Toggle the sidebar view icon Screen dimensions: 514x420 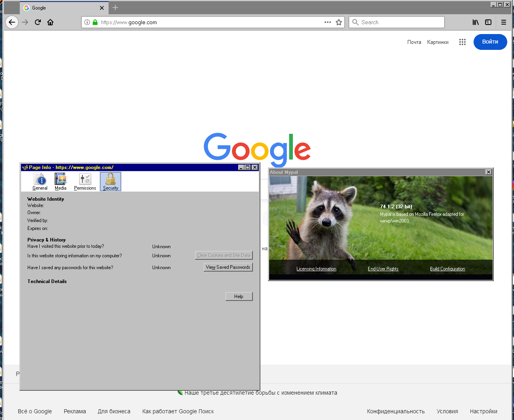[x=488, y=22]
